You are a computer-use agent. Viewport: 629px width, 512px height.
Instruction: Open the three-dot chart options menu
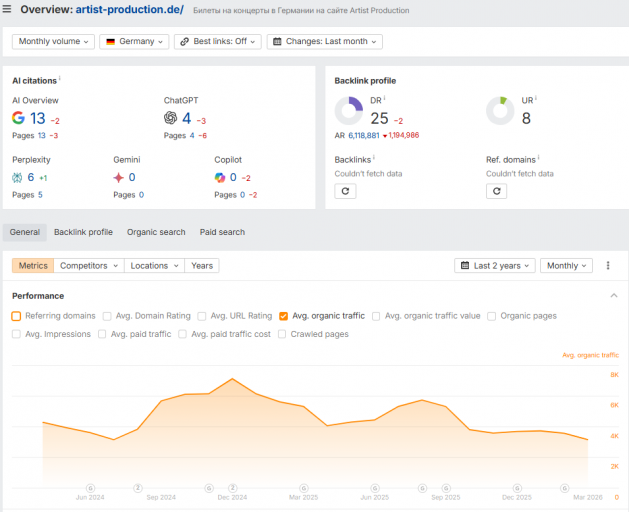(608, 265)
